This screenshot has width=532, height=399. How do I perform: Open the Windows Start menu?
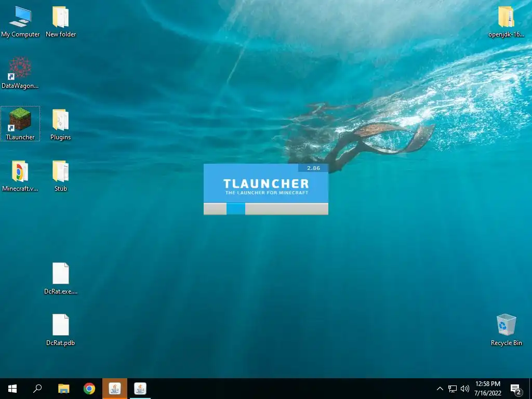12,389
